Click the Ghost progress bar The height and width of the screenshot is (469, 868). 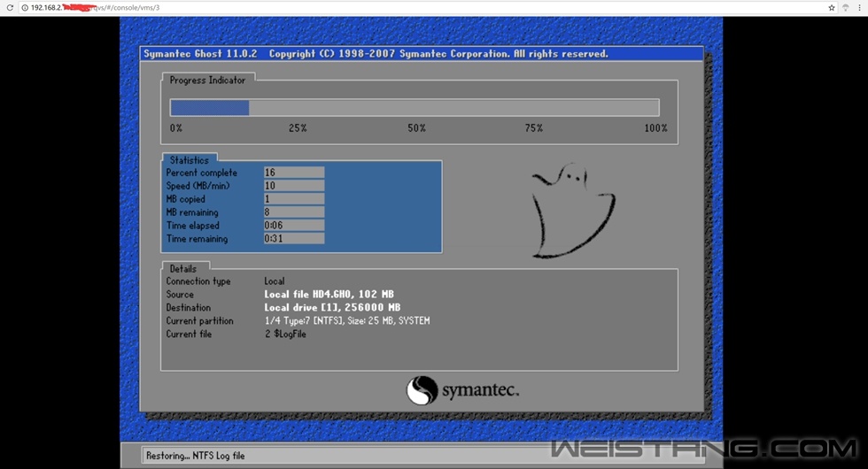tap(415, 107)
